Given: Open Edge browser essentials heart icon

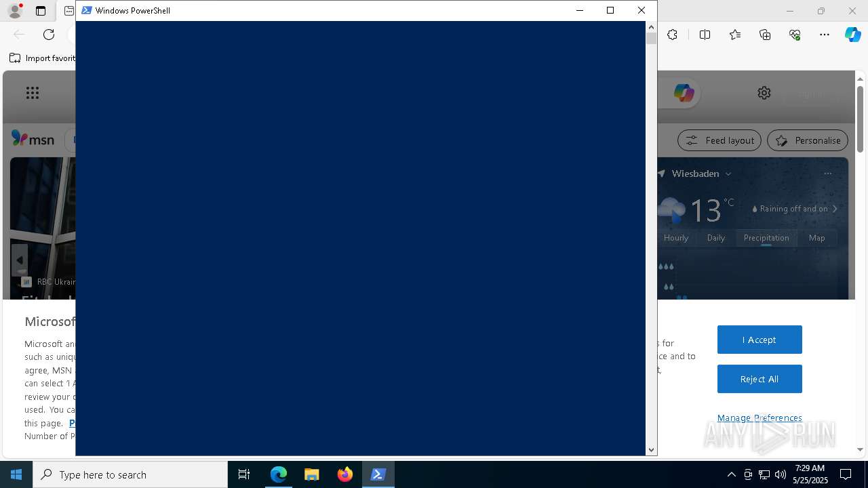Looking at the screenshot, I should point(795,35).
